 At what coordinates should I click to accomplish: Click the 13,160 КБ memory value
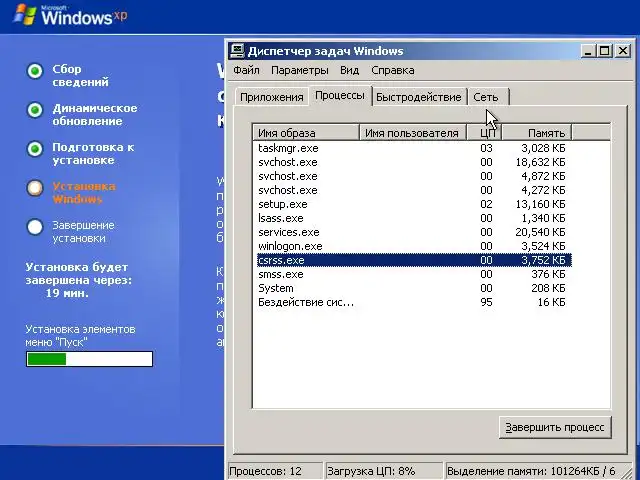tap(540, 204)
